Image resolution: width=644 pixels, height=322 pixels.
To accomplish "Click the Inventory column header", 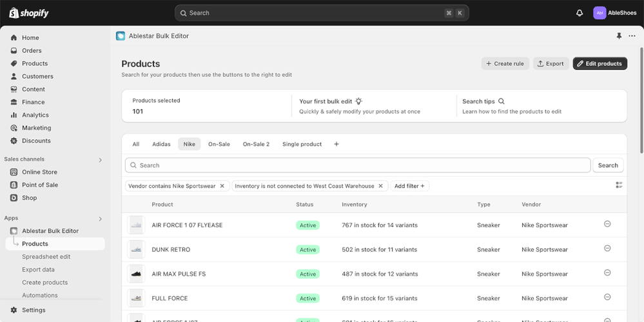I will pos(355,205).
